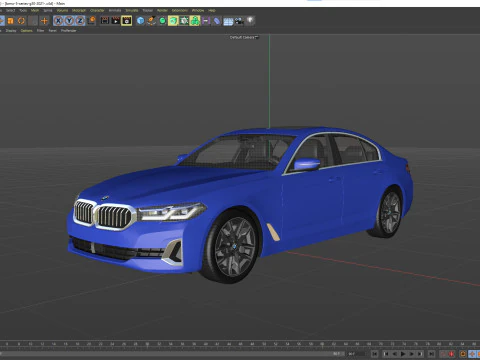The image size is (480, 360).
Task: Play the animation forwards
Action: click(x=403, y=354)
